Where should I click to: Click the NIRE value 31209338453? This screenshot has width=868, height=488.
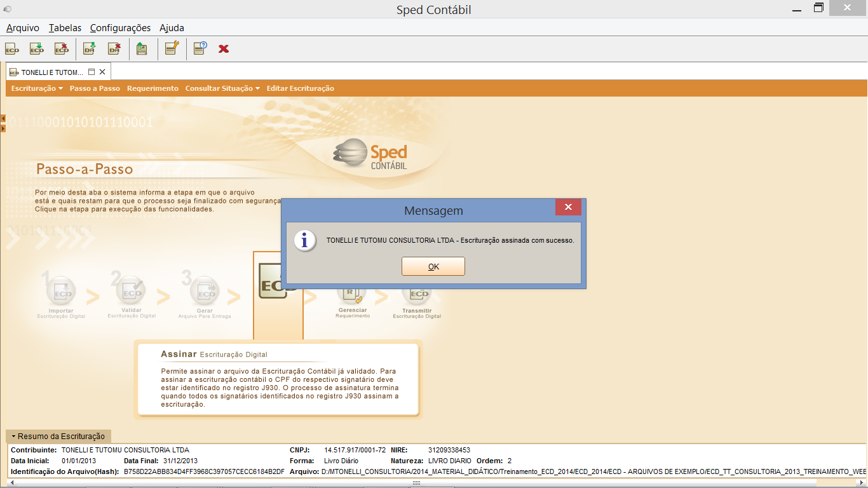449,450
